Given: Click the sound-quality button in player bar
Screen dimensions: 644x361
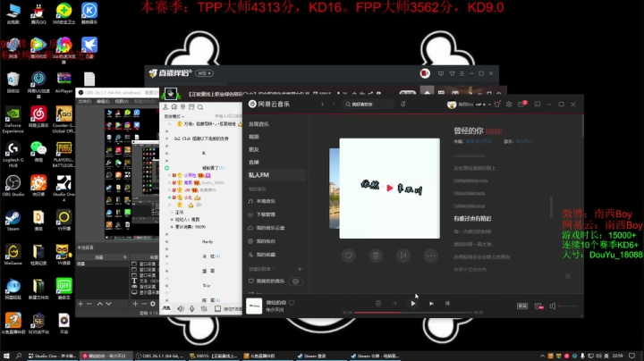Looking at the screenshot, I should 522,306.
